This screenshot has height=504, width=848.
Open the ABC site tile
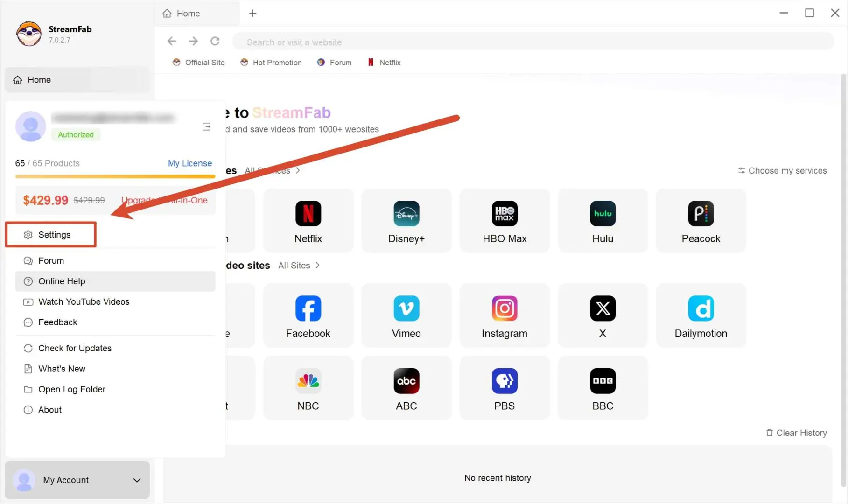406,388
